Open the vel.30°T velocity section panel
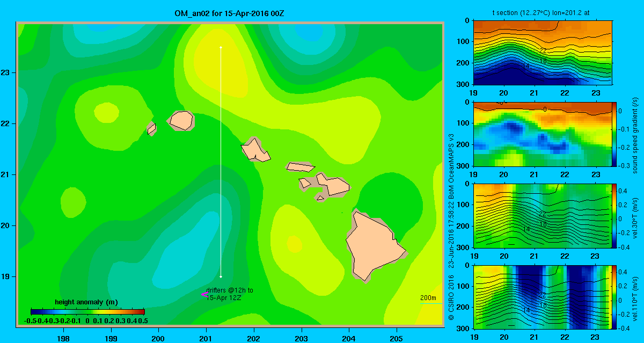This screenshot has width=644, height=343. [541, 215]
